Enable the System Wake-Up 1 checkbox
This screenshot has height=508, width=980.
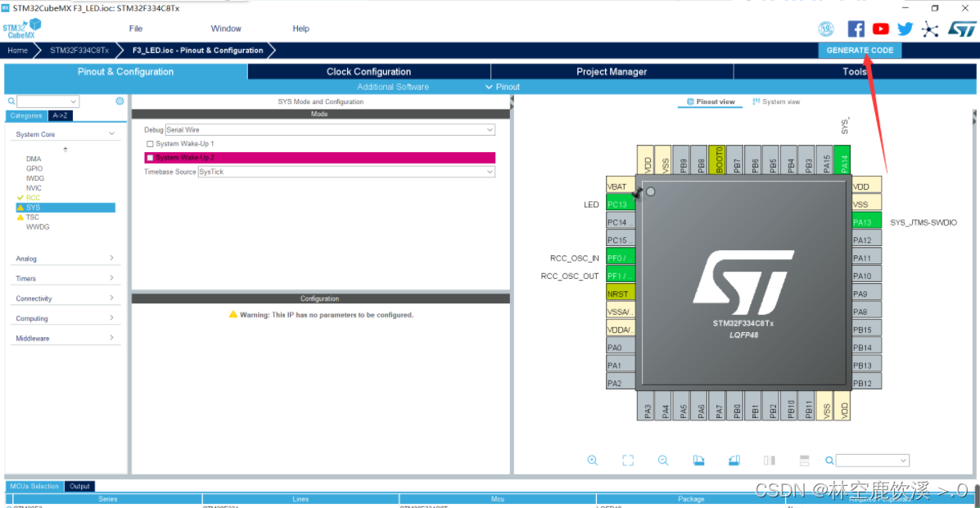(150, 143)
